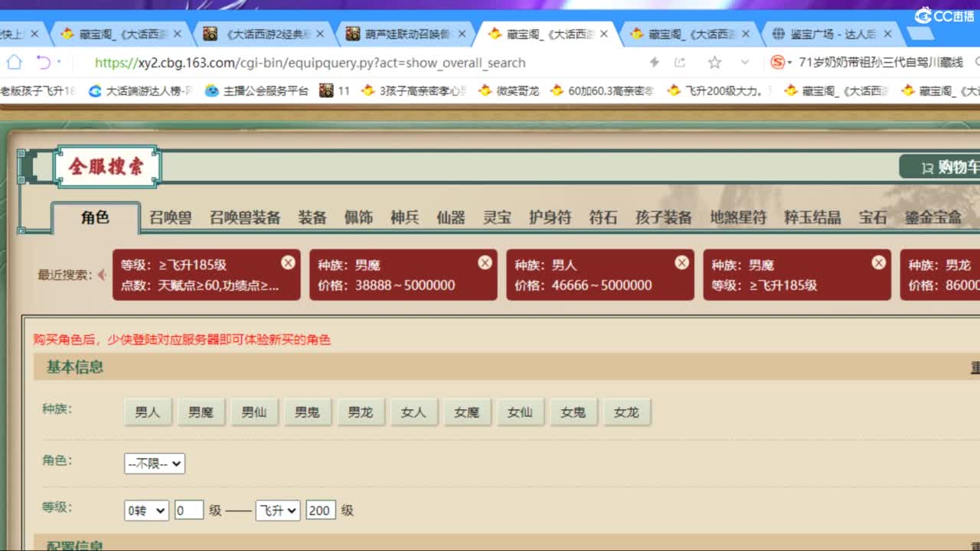Open the 0转 minimum level dropdown

pyautogui.click(x=146, y=510)
